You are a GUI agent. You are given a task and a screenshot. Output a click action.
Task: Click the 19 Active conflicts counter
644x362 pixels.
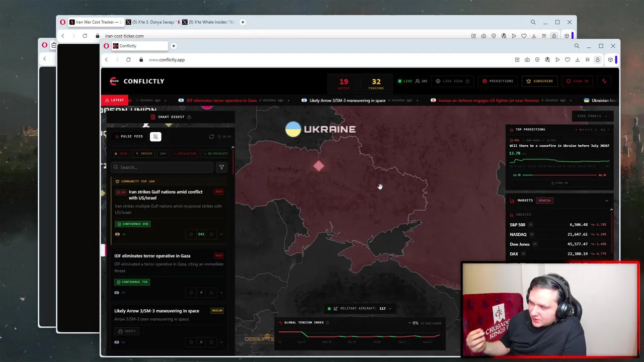[x=344, y=83]
